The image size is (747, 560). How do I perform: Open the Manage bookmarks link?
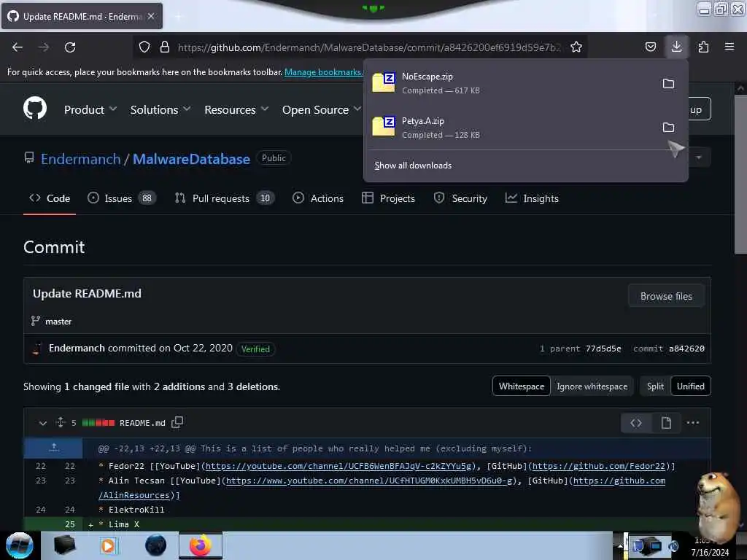pyautogui.click(x=323, y=72)
